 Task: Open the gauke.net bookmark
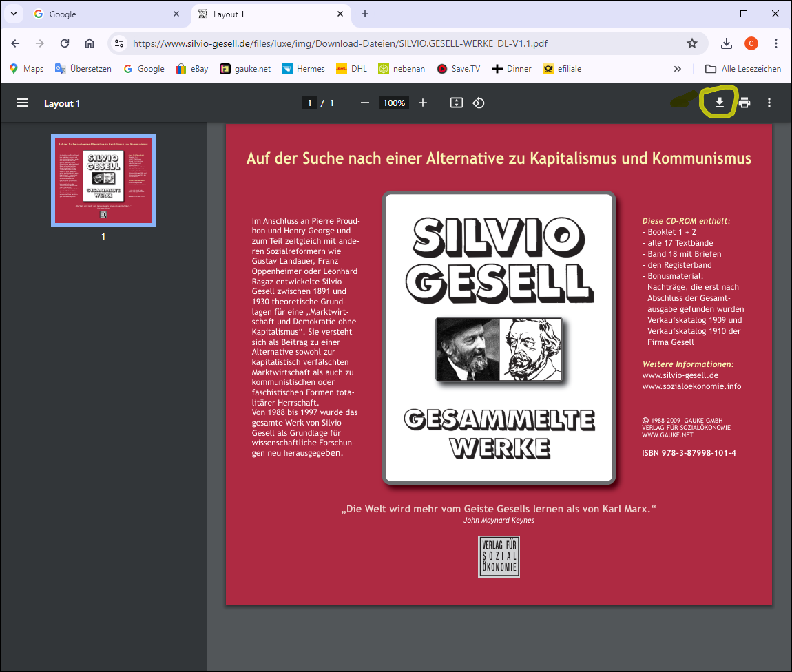[x=245, y=69]
